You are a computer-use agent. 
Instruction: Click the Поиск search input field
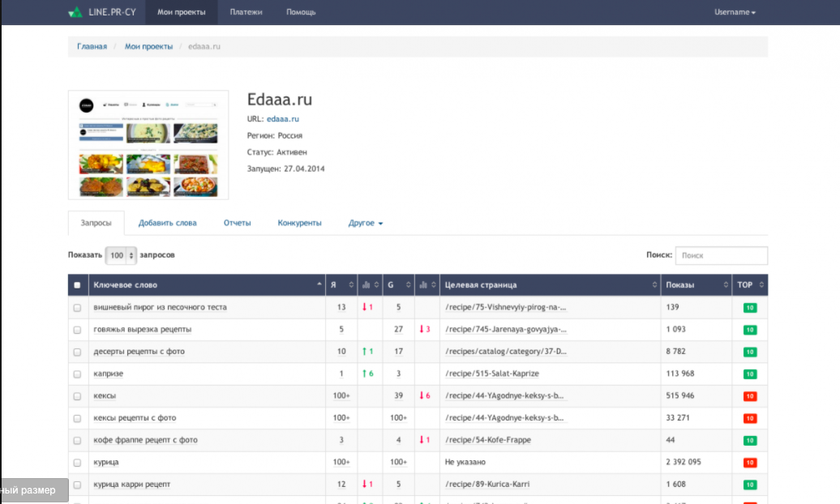coord(721,255)
